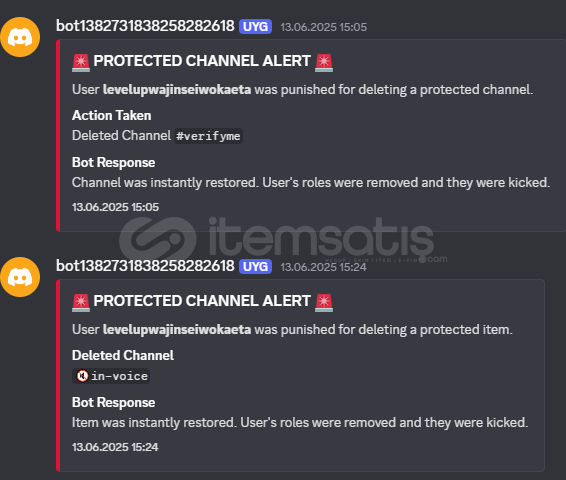Click the right siren emoji in first alert title

click(324, 62)
